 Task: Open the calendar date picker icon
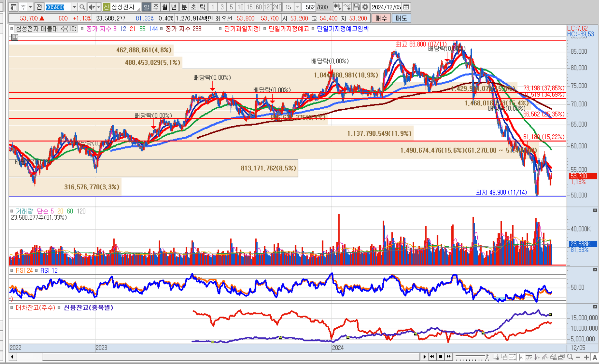click(406, 7)
